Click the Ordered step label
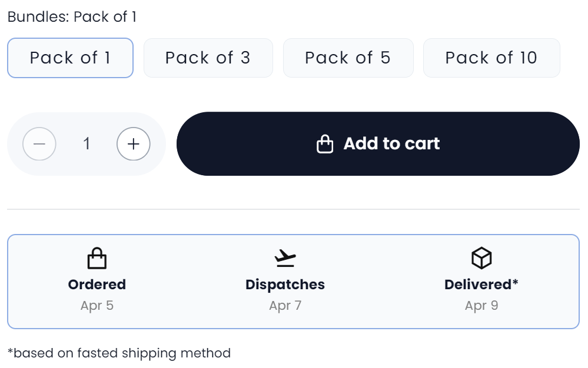This screenshot has height=368, width=588. pos(97,285)
